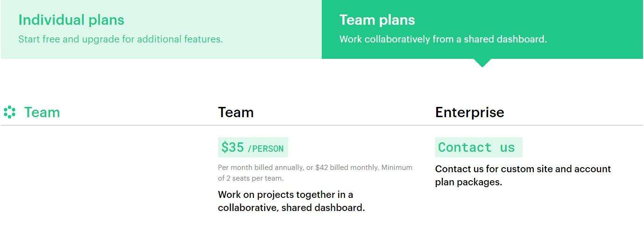Click "Work collaboratively from a shared dashboard" text
Viewport: 644px width, 225px height.
(x=443, y=39)
